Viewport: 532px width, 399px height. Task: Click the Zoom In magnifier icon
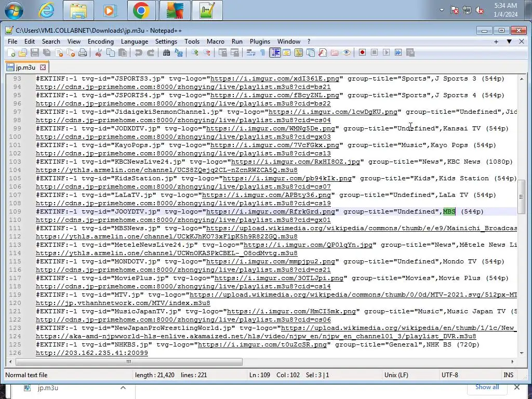[x=195, y=53]
